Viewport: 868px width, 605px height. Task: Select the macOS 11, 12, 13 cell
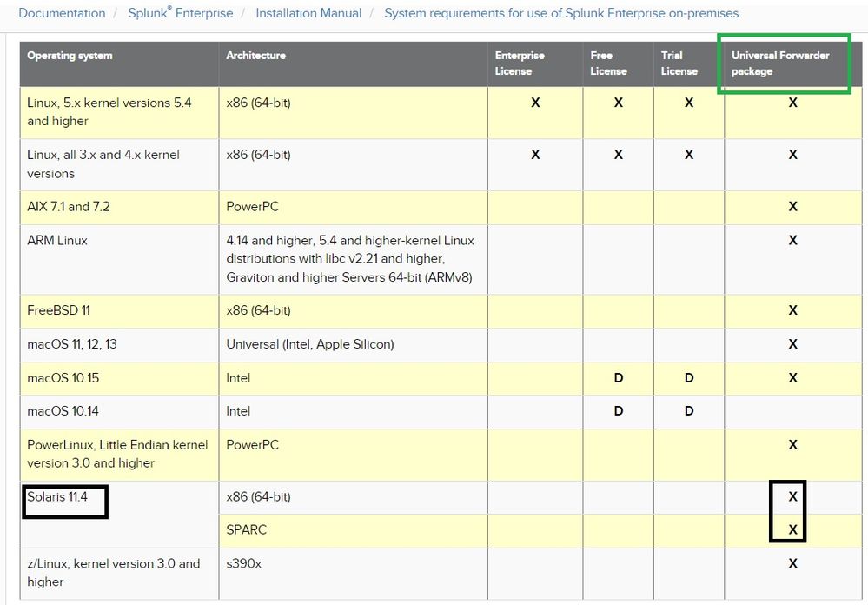point(119,344)
